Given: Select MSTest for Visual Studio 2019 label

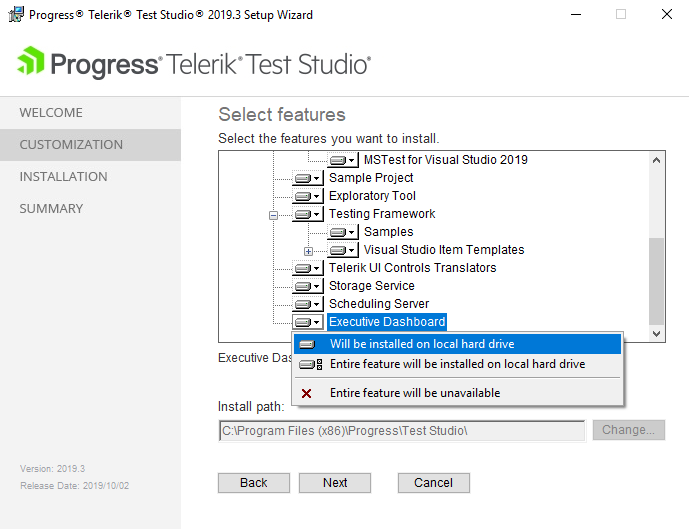Looking at the screenshot, I should [446, 160].
